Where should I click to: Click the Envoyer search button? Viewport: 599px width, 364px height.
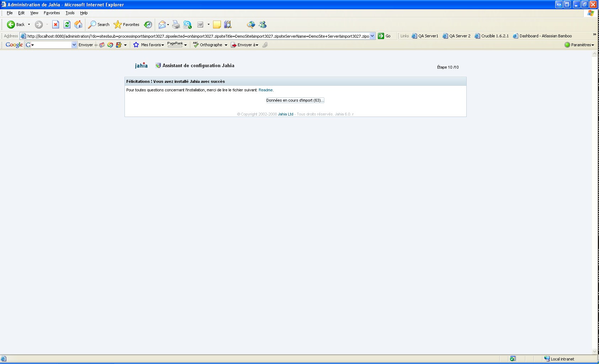pos(86,45)
